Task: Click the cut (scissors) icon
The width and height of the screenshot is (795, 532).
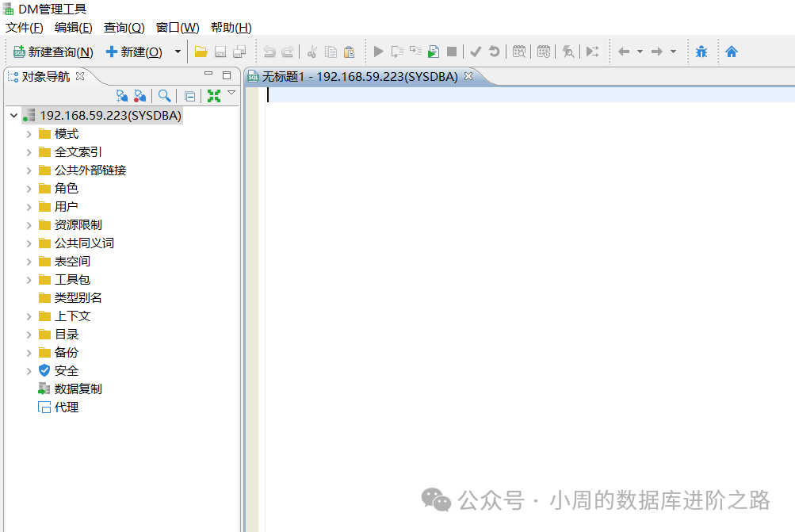Action: pos(312,52)
